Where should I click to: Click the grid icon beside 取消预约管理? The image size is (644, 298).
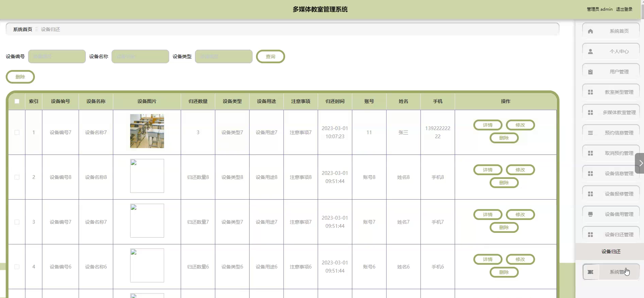[x=590, y=153]
